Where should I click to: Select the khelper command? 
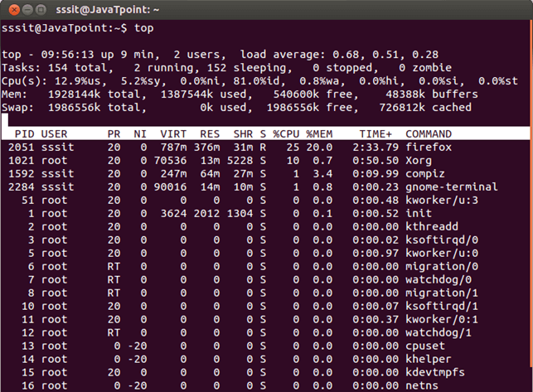coord(429,360)
